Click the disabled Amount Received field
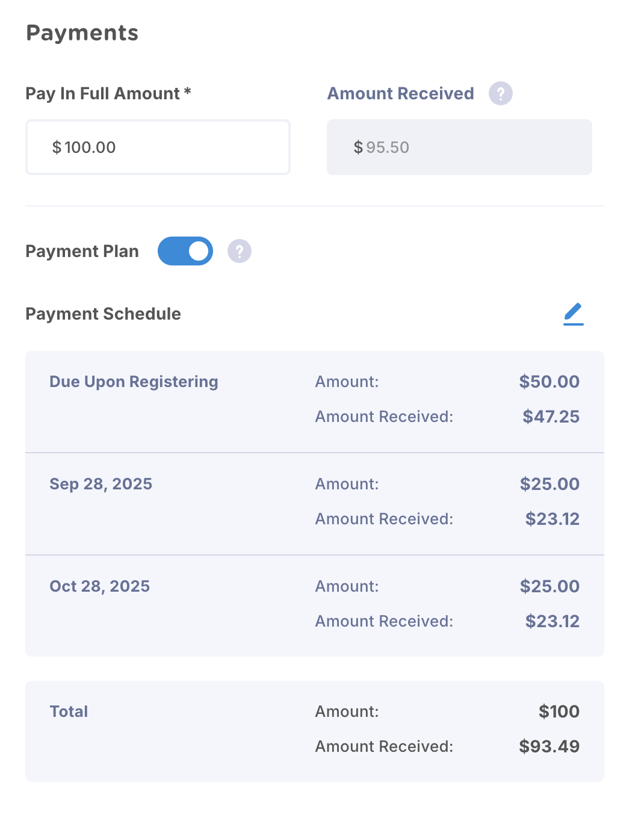Image resolution: width=644 pixels, height=815 pixels. coord(459,147)
